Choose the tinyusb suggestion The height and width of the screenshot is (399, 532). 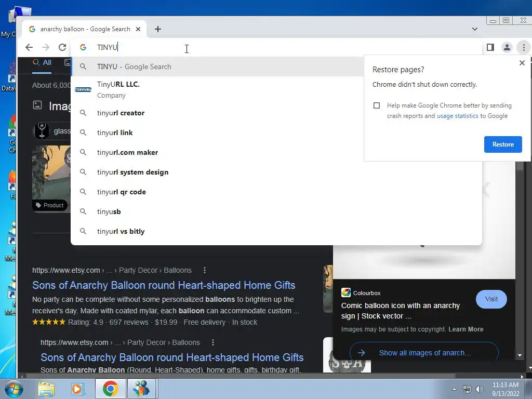click(276, 211)
